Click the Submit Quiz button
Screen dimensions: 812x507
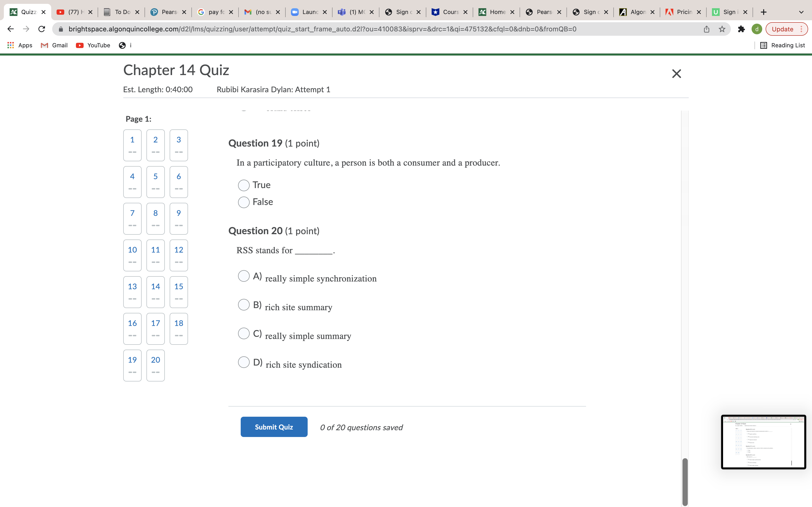click(274, 427)
